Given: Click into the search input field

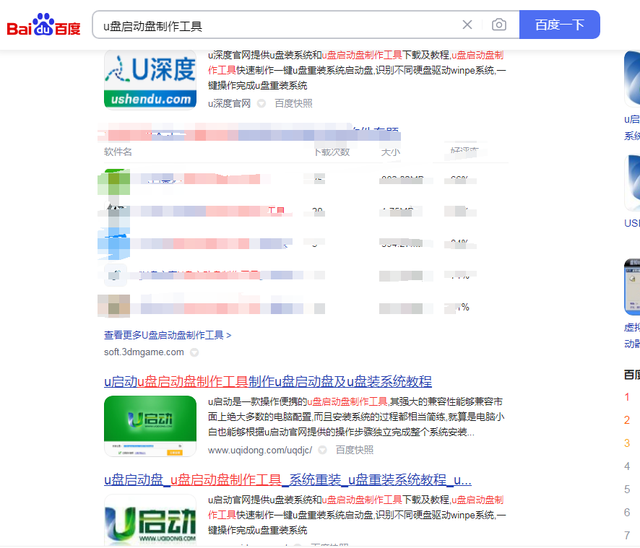Looking at the screenshot, I should 270,25.
